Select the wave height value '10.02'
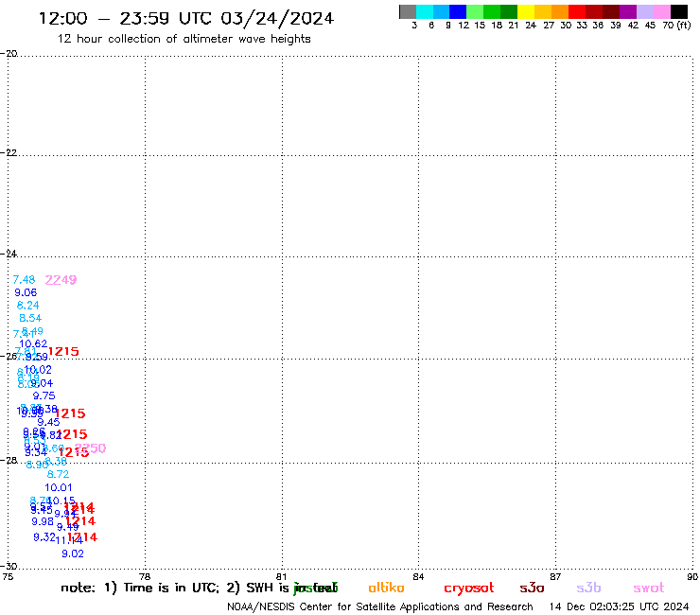This screenshot has width=700, height=615. click(x=38, y=370)
